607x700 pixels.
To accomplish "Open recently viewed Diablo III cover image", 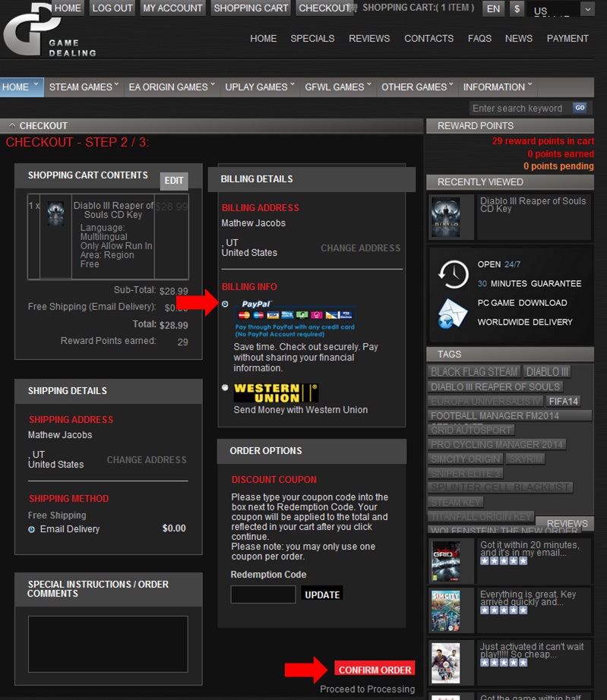I will coord(446,217).
